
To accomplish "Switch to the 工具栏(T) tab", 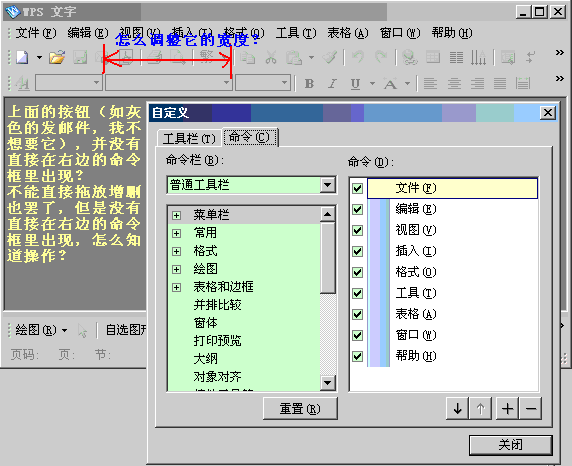I will pyautogui.click(x=189, y=138).
